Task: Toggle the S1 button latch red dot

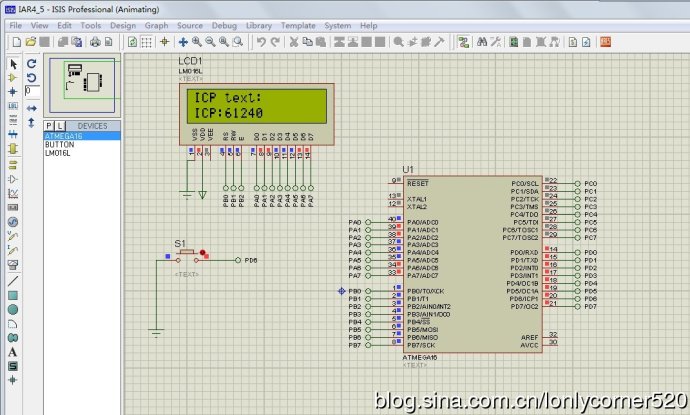Action: (x=203, y=253)
